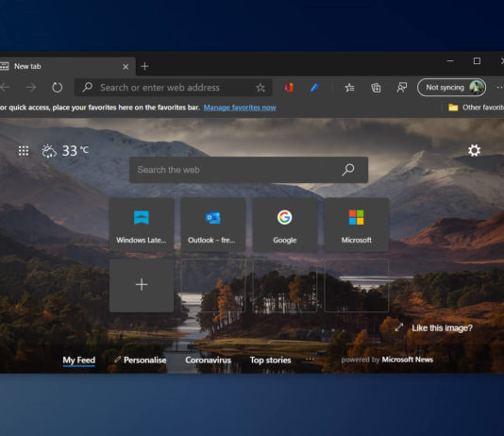Open the Collections icon

click(x=376, y=88)
